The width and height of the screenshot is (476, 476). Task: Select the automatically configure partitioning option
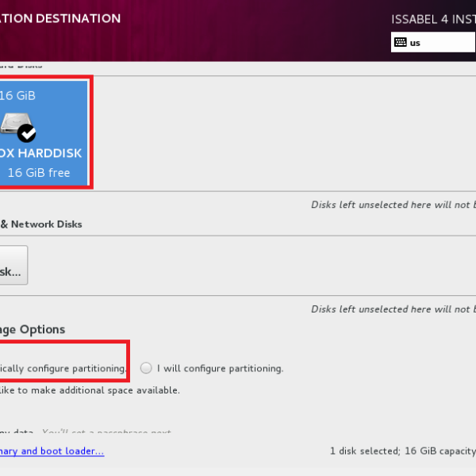click(x=62, y=368)
